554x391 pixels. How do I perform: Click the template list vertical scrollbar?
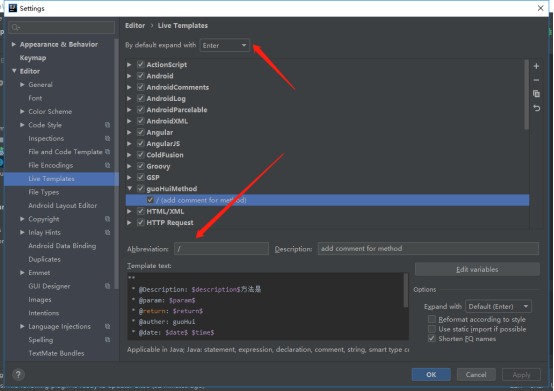[526, 95]
